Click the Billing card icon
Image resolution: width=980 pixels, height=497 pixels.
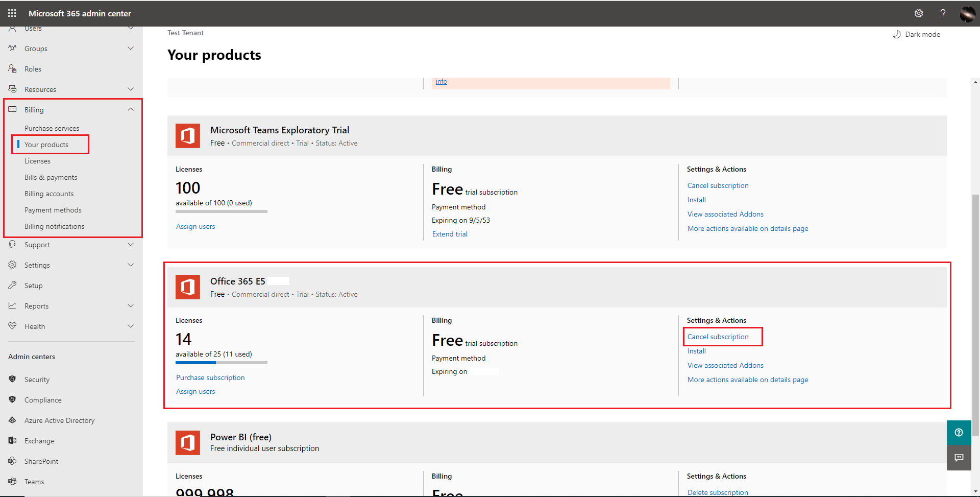click(x=12, y=109)
